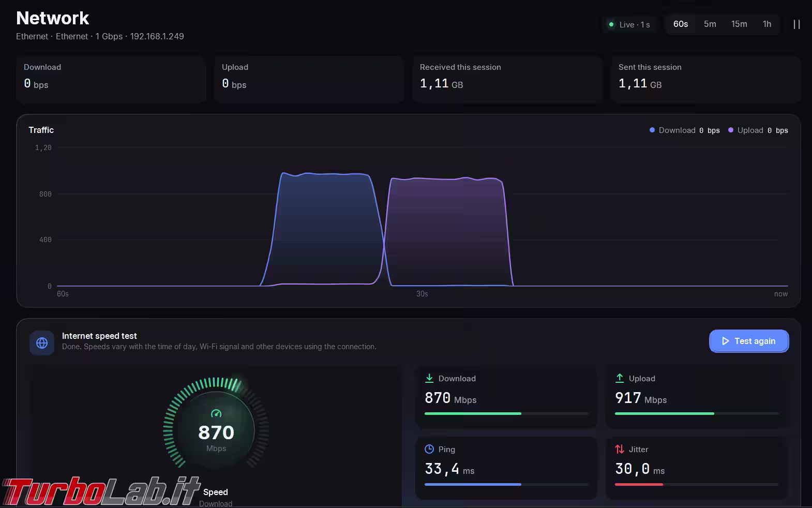Click the Network page heading
The image size is (812, 508).
tap(53, 18)
